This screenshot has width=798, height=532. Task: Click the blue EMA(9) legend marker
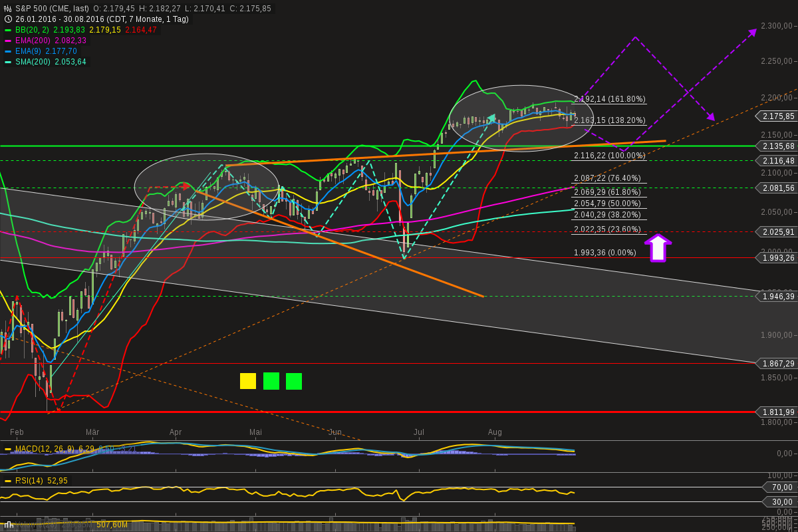(x=8, y=51)
